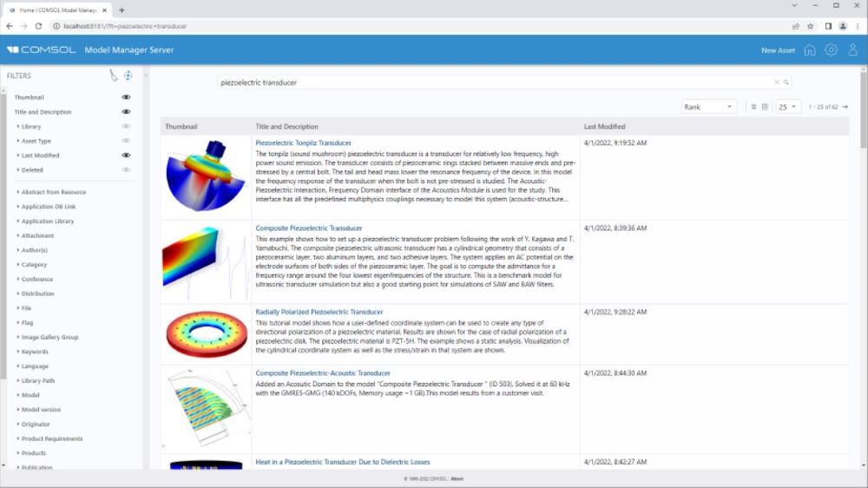Open the Rank sort dropdown
This screenshot has width=868, height=488.
(708, 107)
